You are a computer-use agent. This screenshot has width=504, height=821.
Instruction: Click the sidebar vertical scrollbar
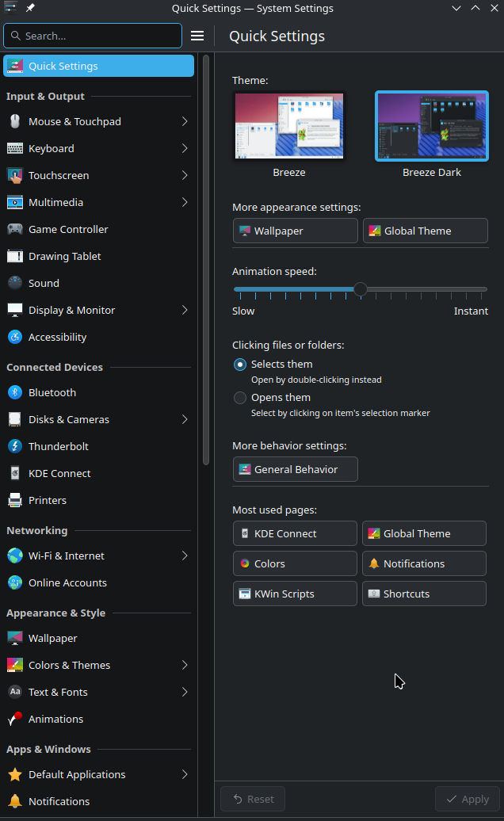pos(206,260)
